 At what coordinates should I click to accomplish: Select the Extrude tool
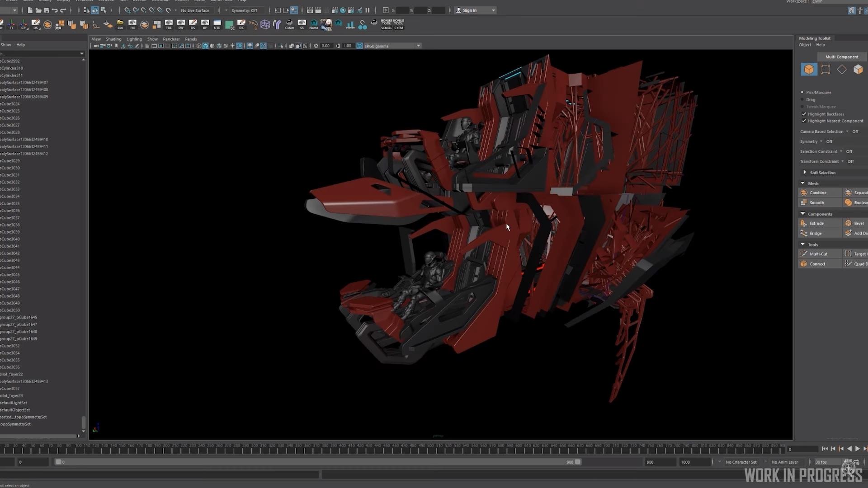tap(816, 223)
